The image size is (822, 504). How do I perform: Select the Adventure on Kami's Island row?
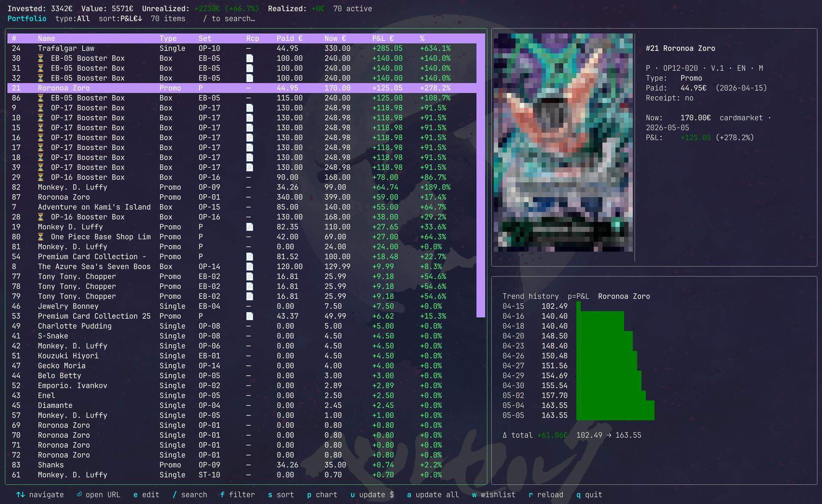[x=242, y=207]
